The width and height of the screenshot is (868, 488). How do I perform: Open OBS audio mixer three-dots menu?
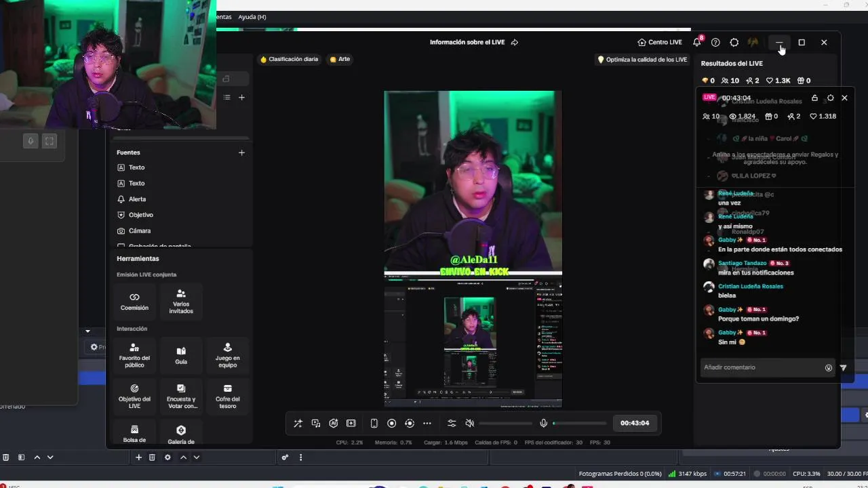click(x=300, y=457)
